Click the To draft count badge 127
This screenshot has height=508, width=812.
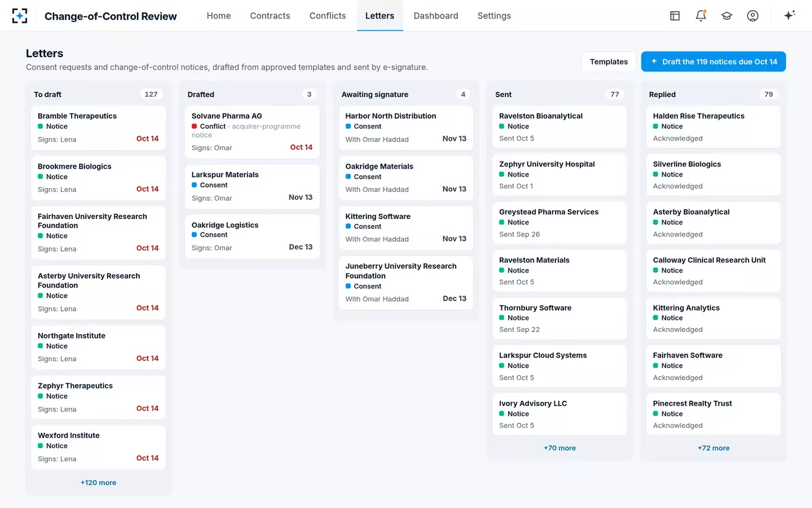tap(151, 94)
